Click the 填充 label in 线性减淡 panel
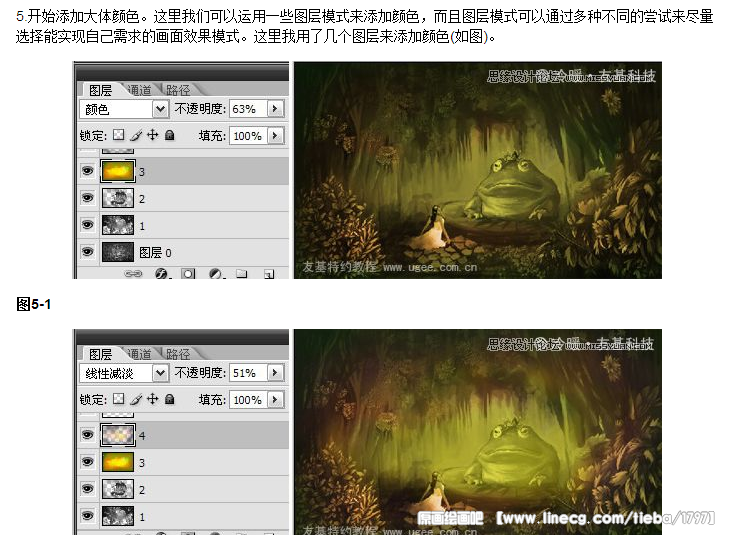748x535 pixels. pyautogui.click(x=212, y=399)
